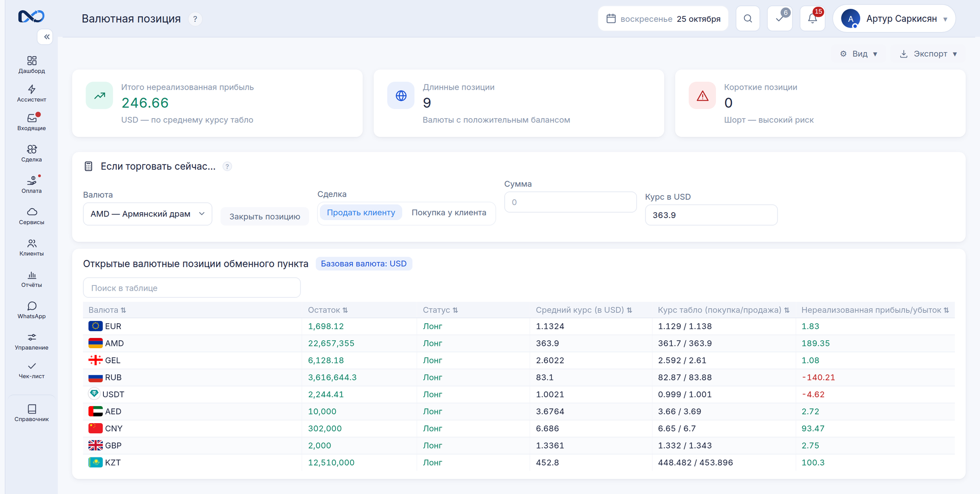Sort table by Валюта column

tap(107, 310)
